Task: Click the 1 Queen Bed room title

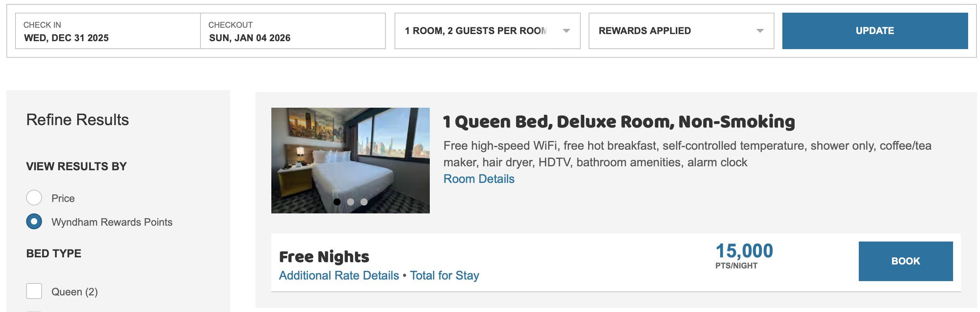Action: click(x=619, y=122)
